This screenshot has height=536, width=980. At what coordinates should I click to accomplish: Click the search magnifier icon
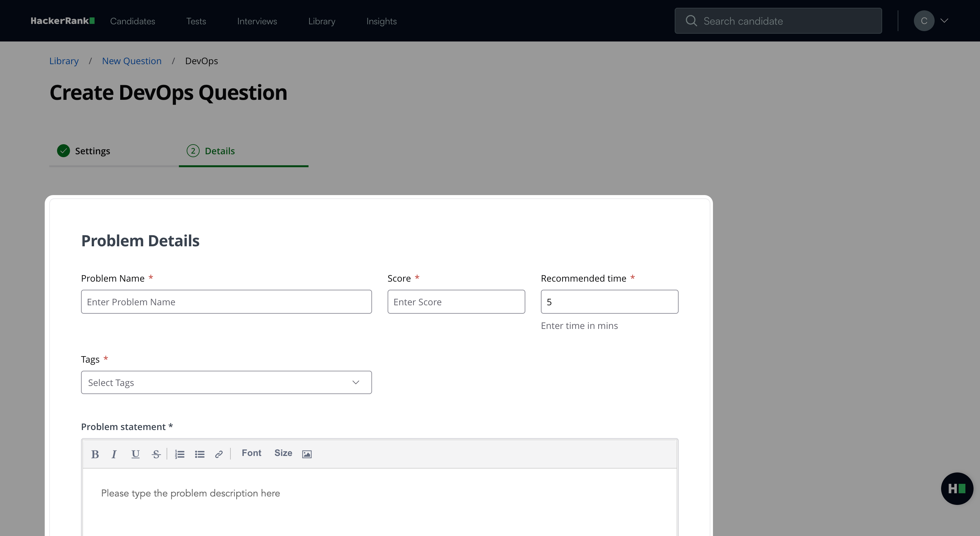point(691,21)
